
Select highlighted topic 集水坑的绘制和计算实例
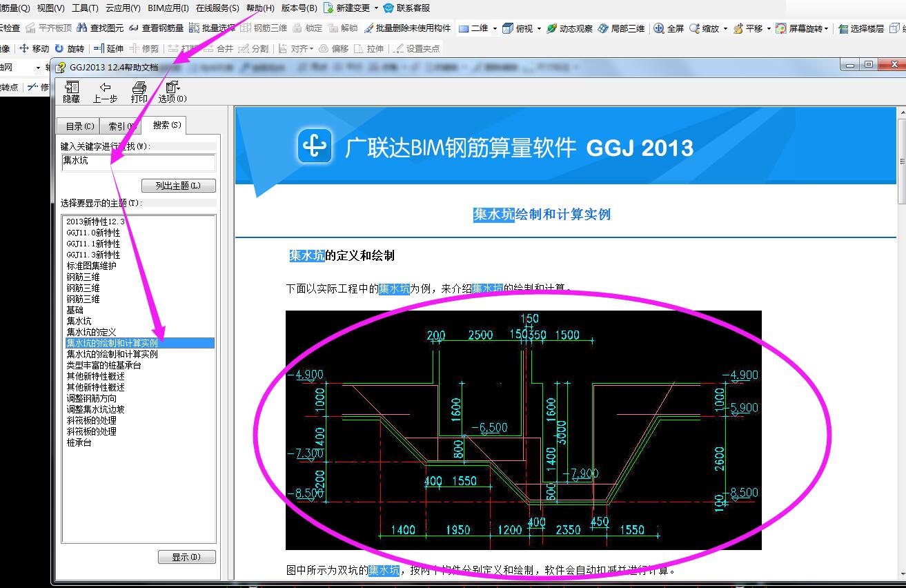point(139,343)
